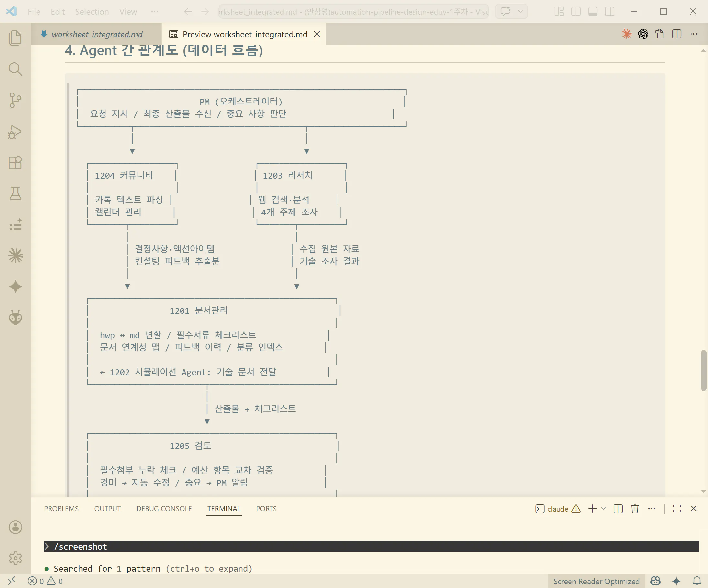The width and height of the screenshot is (708, 588).
Task: Click Screen Reader Optimized in status bar
Action: pyautogui.click(x=596, y=581)
